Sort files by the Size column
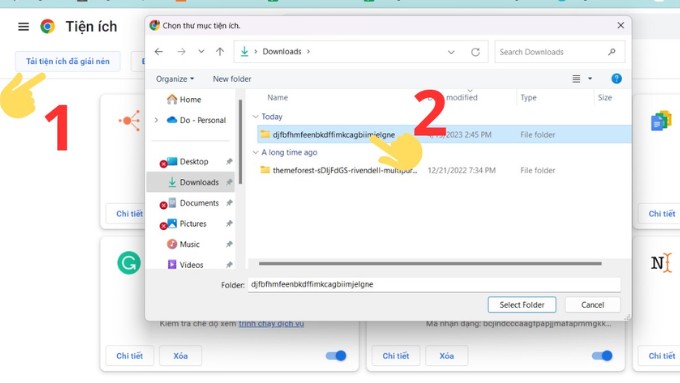 tap(605, 98)
